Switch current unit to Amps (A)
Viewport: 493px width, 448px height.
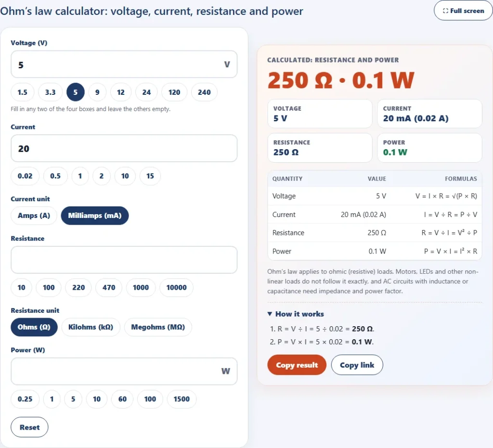click(34, 216)
